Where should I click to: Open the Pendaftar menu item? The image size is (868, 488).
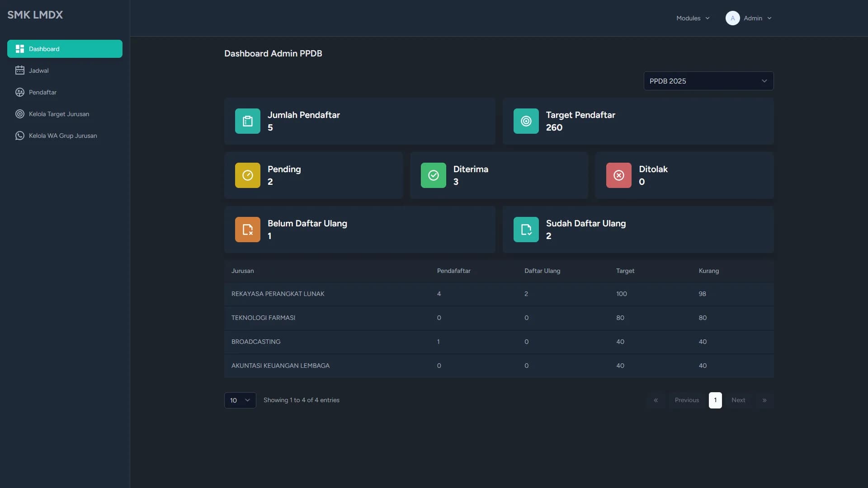(x=42, y=92)
